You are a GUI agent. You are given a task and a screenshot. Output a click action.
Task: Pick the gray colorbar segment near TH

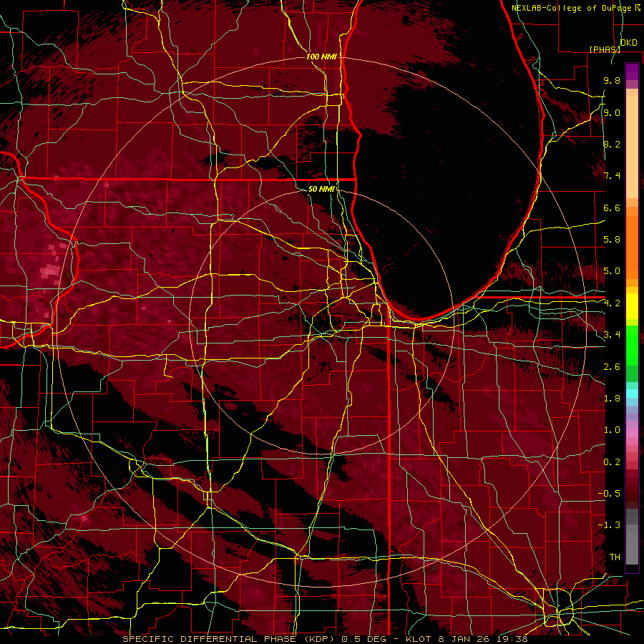tap(632, 550)
